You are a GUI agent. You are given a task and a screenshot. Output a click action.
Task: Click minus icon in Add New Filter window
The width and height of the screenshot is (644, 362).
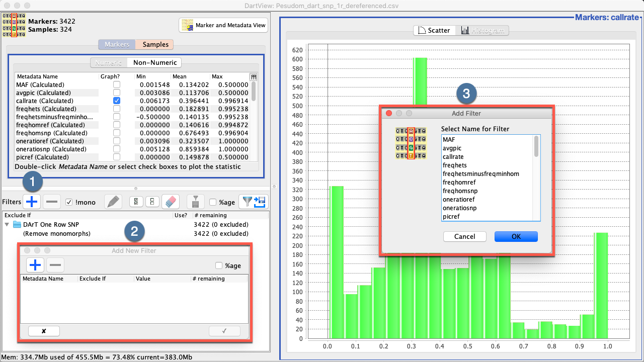55,264
